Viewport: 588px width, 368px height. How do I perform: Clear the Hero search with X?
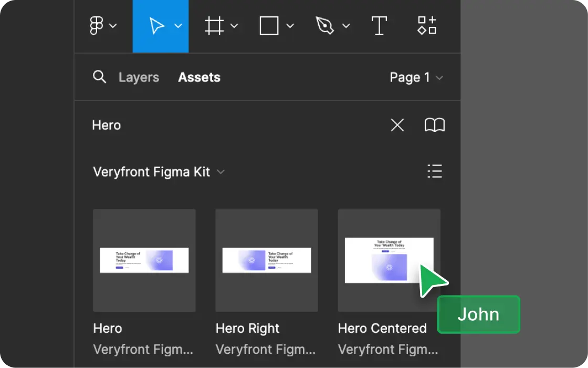(x=397, y=125)
